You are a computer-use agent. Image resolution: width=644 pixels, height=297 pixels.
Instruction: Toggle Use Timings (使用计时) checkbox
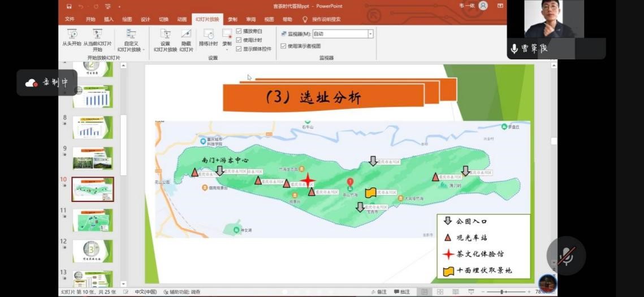239,40
